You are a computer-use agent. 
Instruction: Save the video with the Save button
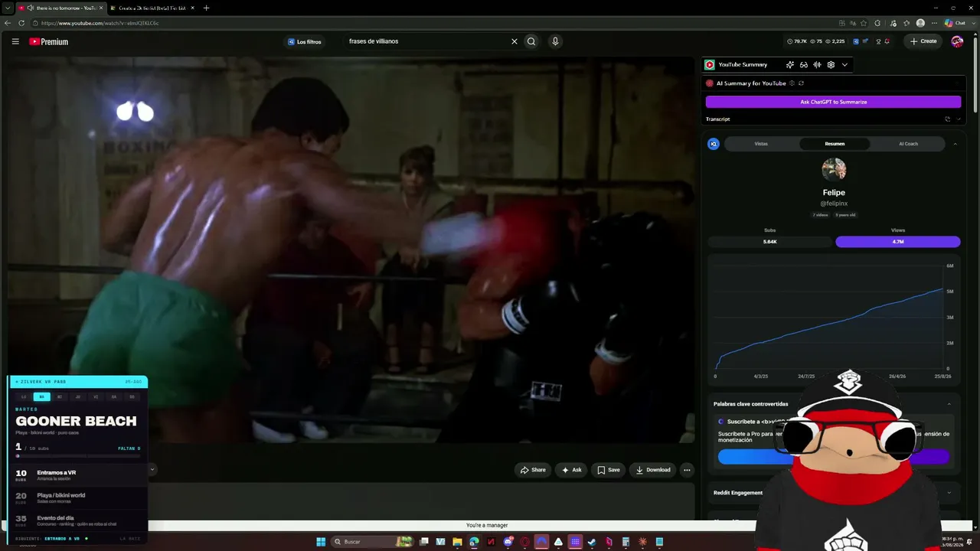tap(609, 470)
